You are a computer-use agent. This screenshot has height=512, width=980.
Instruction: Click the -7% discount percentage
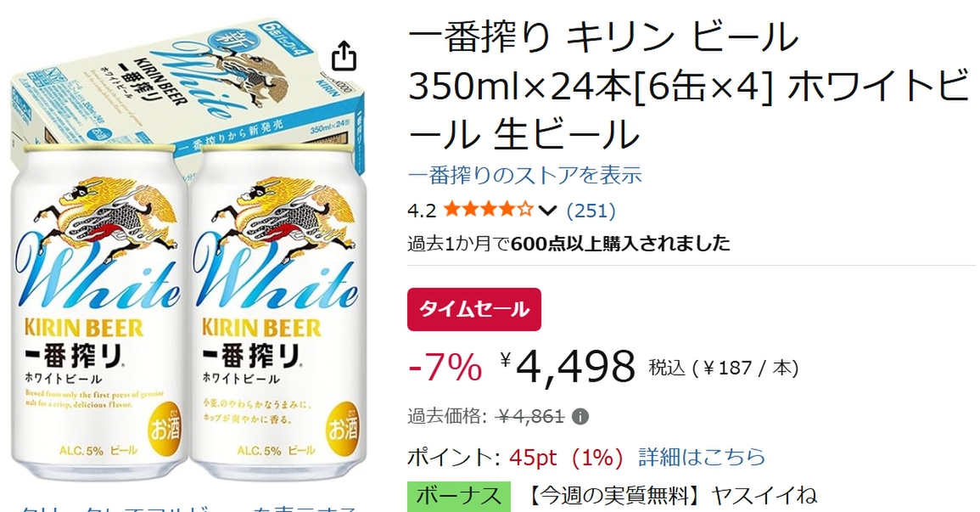(445, 367)
